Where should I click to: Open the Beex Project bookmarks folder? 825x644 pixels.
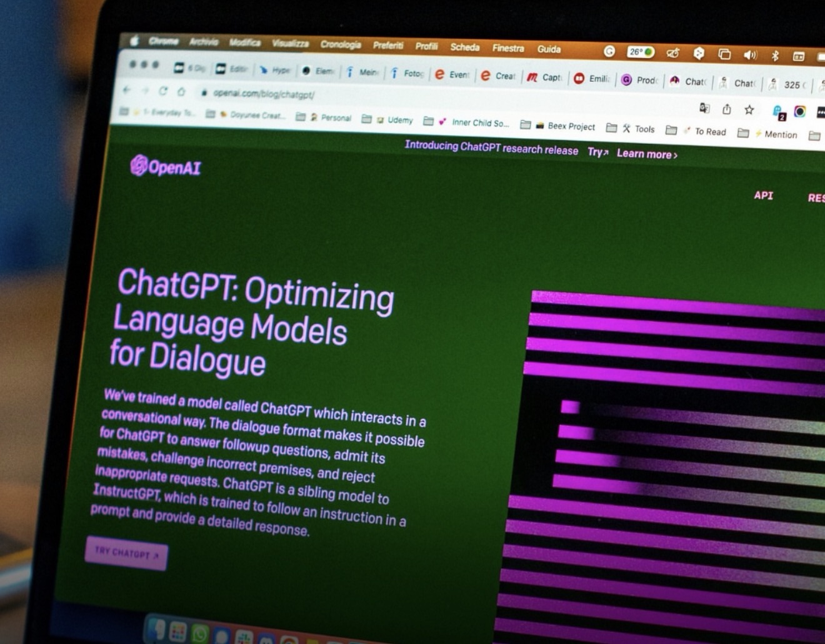557,126
